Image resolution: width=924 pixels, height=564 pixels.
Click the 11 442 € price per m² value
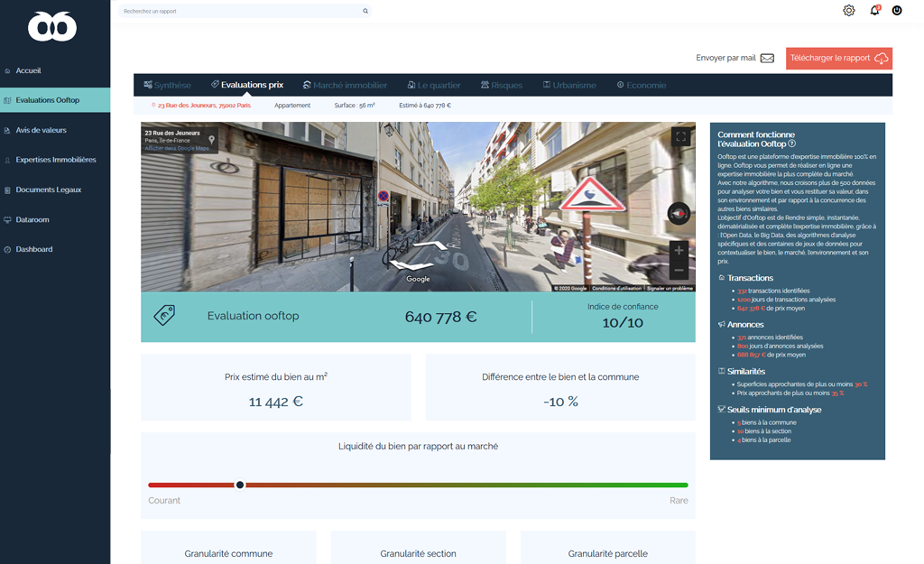pos(276,402)
